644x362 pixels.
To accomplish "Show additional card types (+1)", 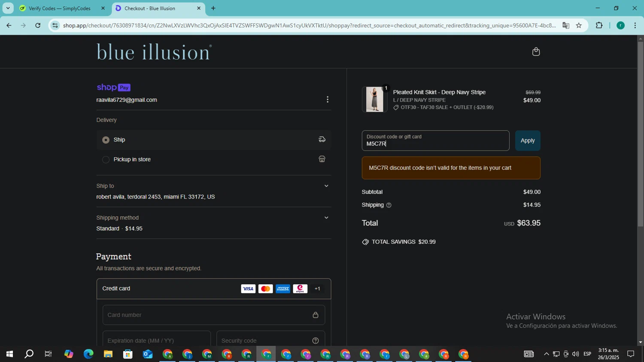I will point(318,289).
